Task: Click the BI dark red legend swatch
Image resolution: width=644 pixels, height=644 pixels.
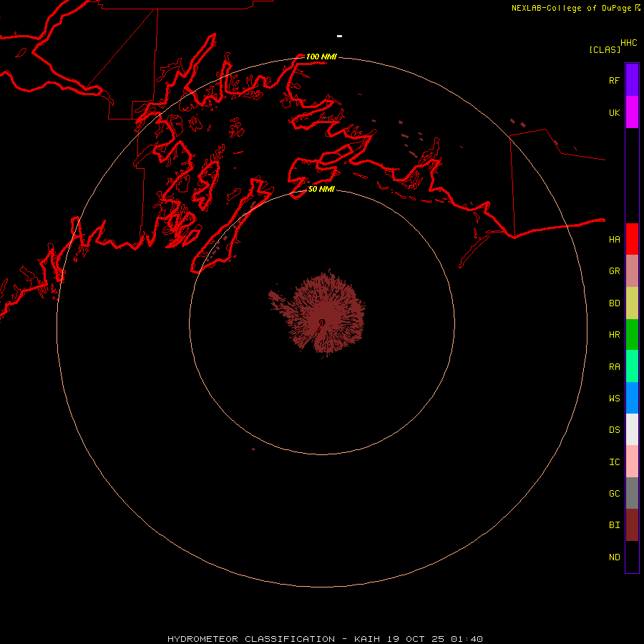Action: [632, 525]
